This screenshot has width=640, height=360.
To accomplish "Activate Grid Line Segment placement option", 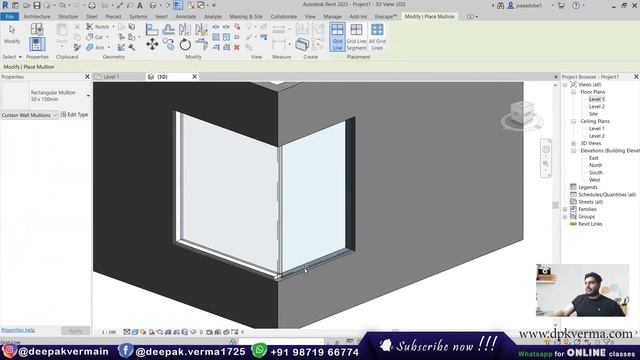I will [356, 37].
